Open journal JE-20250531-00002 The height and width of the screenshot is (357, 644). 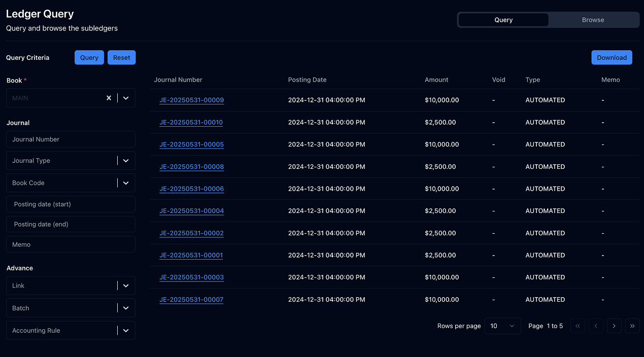point(192,233)
